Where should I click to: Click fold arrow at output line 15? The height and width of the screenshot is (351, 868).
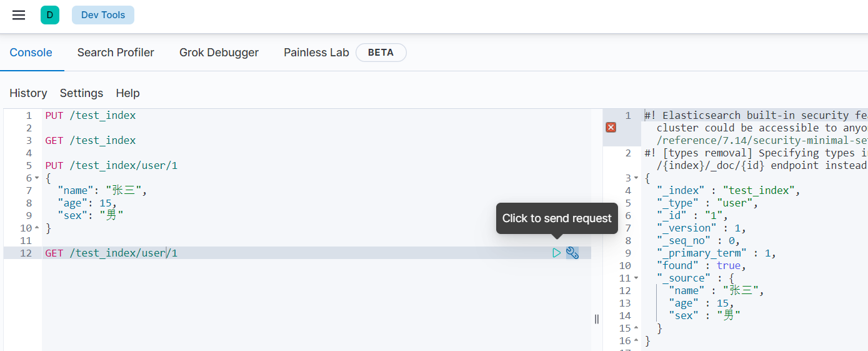pos(636,328)
